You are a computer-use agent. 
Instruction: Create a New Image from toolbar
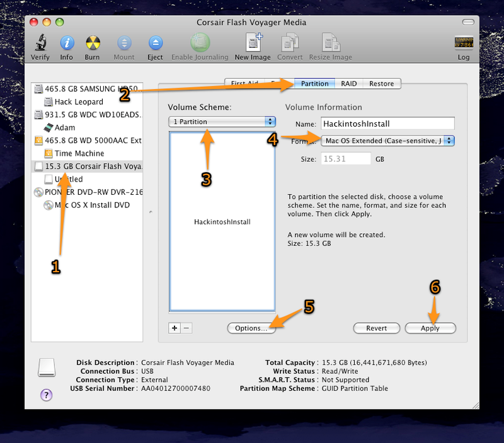click(x=254, y=42)
